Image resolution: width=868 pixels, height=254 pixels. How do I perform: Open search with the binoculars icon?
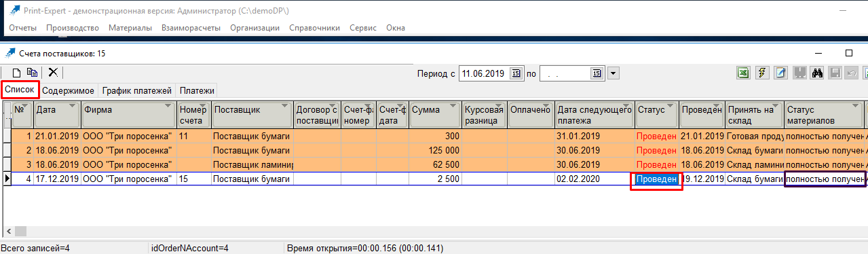click(x=818, y=73)
